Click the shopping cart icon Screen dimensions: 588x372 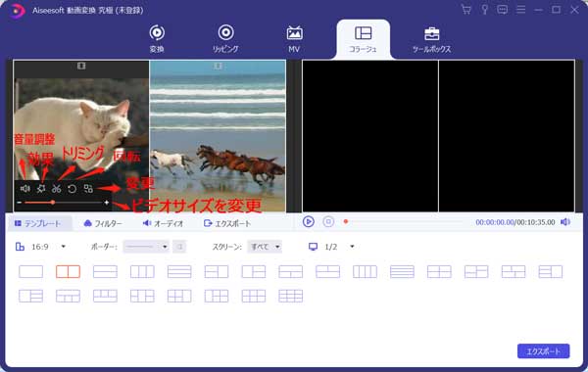(466, 10)
